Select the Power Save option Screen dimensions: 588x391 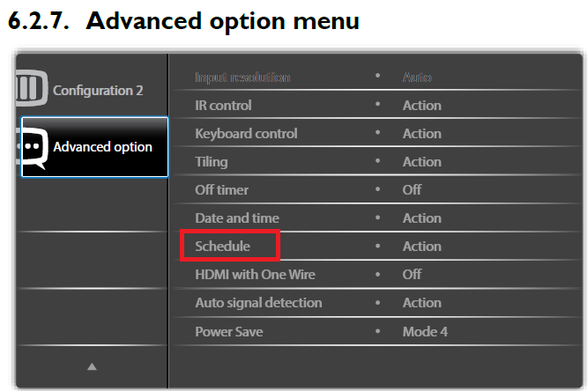[229, 331]
